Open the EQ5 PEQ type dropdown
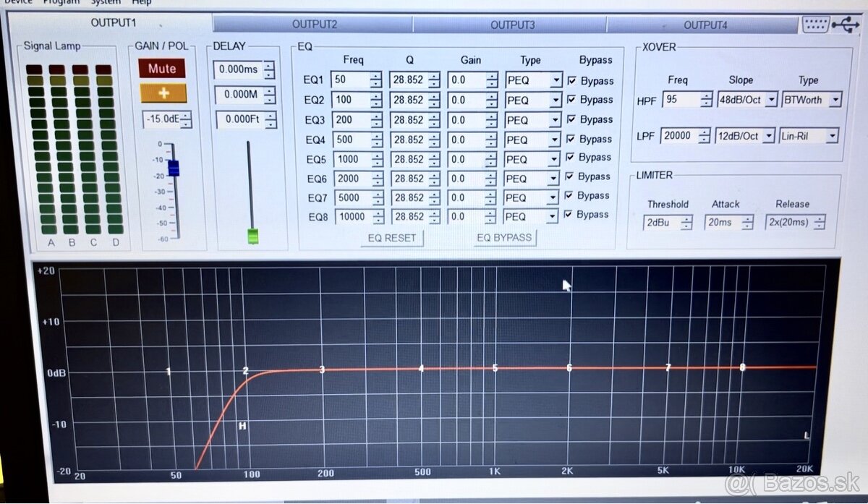Viewport: 868px width, 504px height. coord(554,159)
